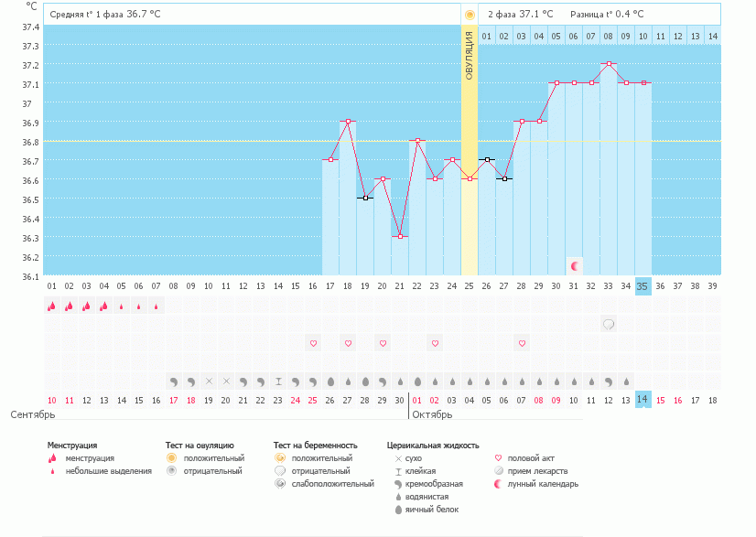Click the egg white fluid icon on September 26
Viewport: 756px width, 537px height.
(x=330, y=381)
